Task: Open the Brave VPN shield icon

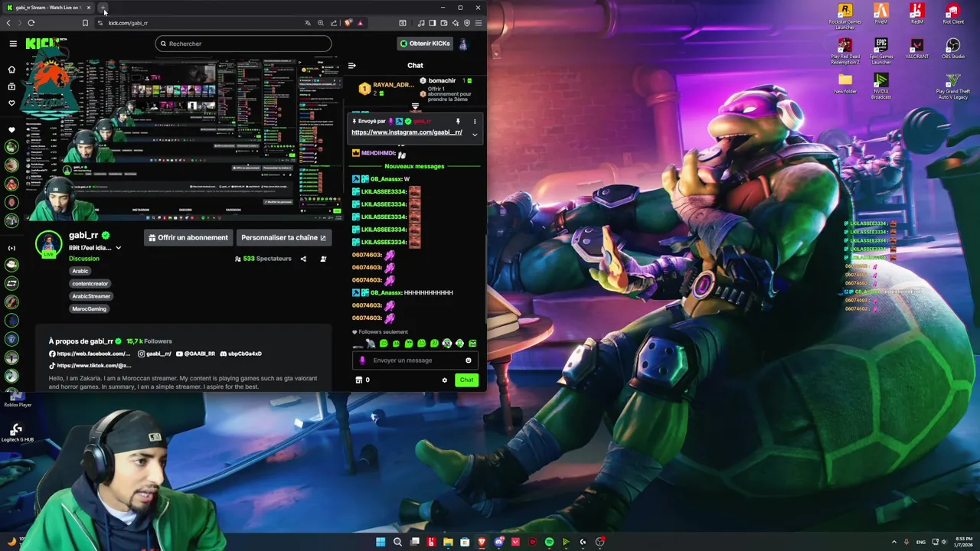Action: coord(466,23)
